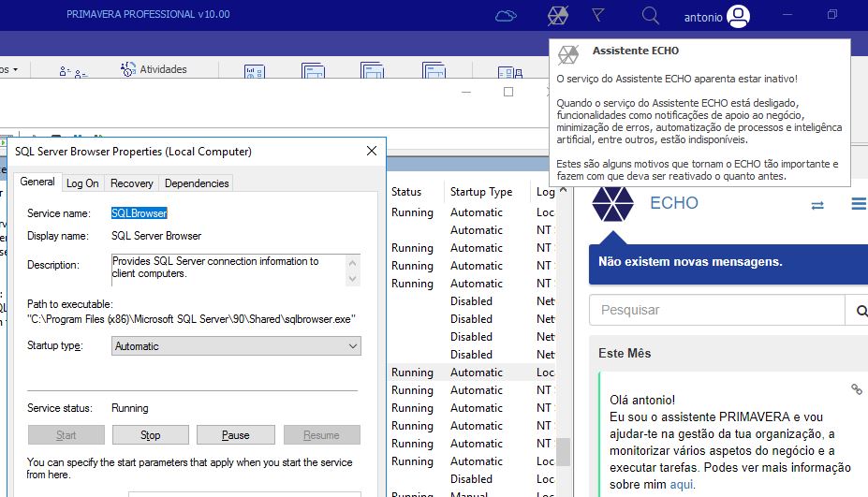The height and width of the screenshot is (497, 868).
Task: Expand the Startup type dropdown
Action: pos(236,346)
